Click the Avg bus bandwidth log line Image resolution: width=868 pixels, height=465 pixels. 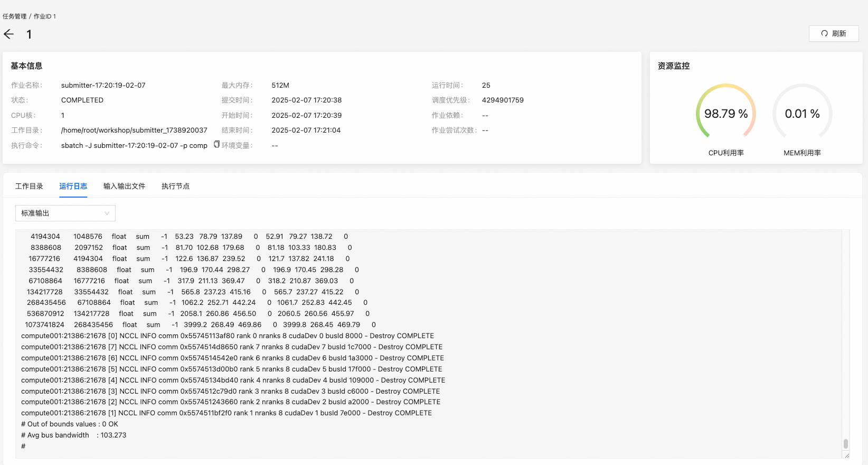tap(74, 435)
